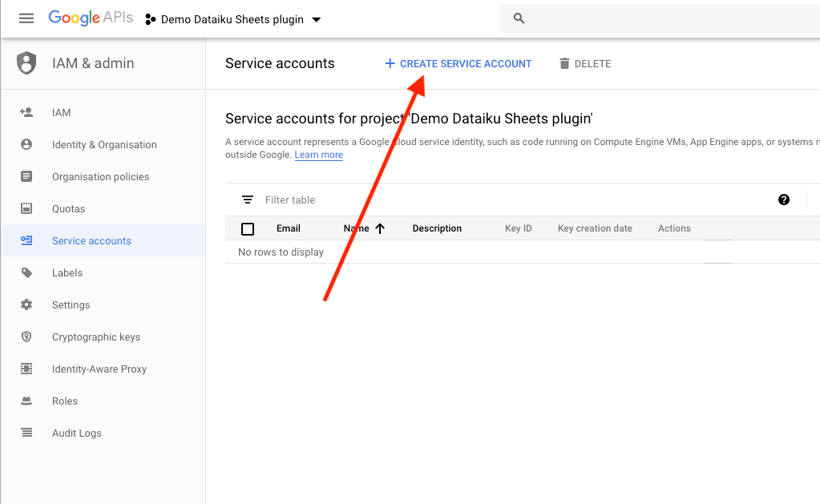820x504 pixels.
Task: Click the plus icon for create account
Action: [390, 63]
